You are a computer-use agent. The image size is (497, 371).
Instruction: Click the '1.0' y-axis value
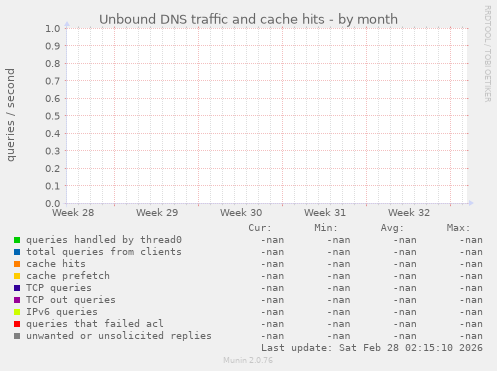click(x=53, y=28)
